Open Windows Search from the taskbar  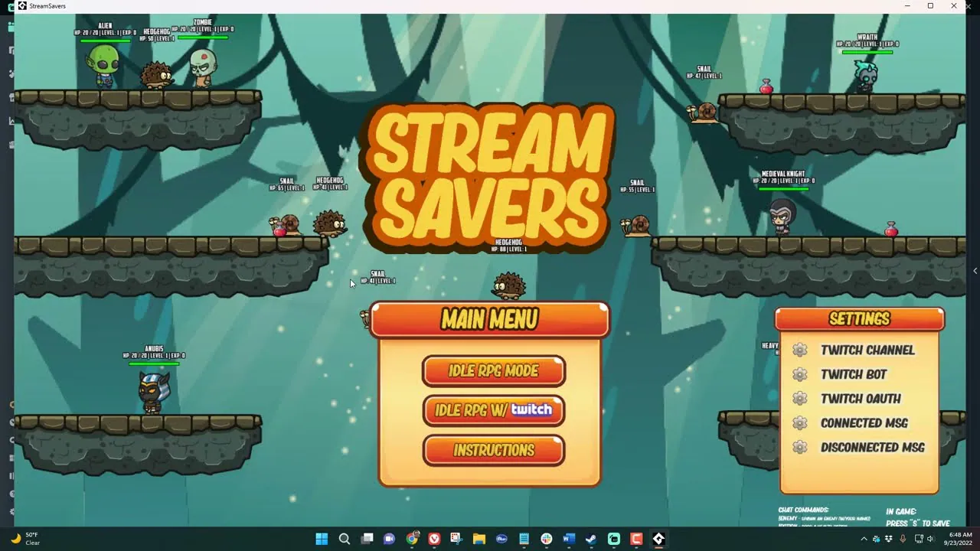coord(345,539)
